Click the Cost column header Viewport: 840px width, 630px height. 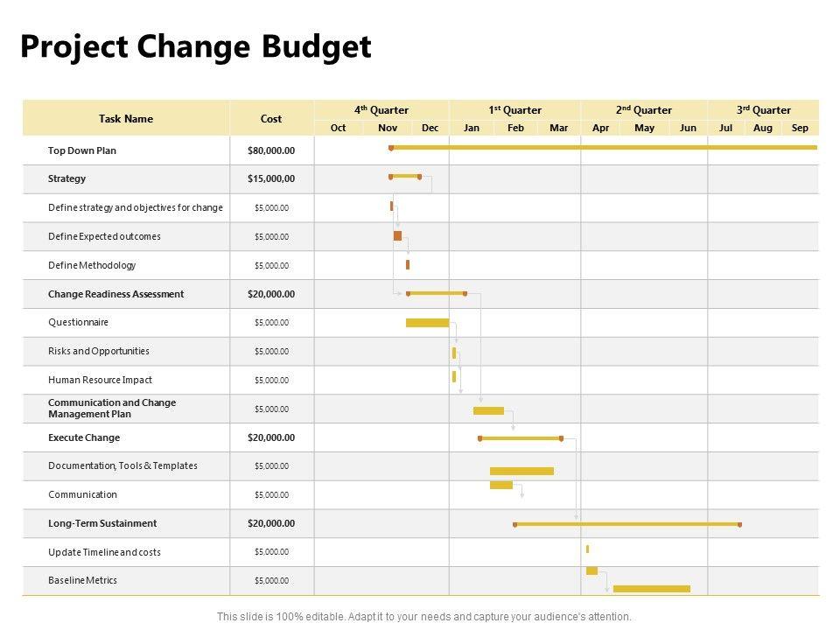[271, 119]
